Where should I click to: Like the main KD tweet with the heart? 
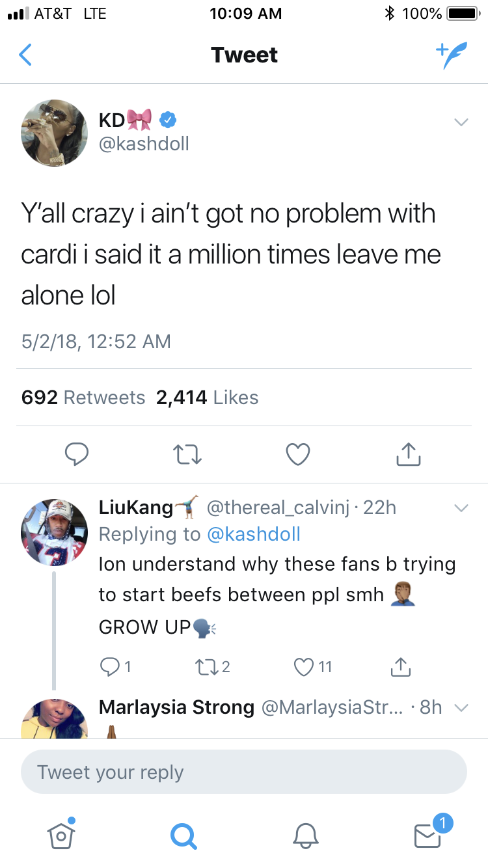[298, 454]
